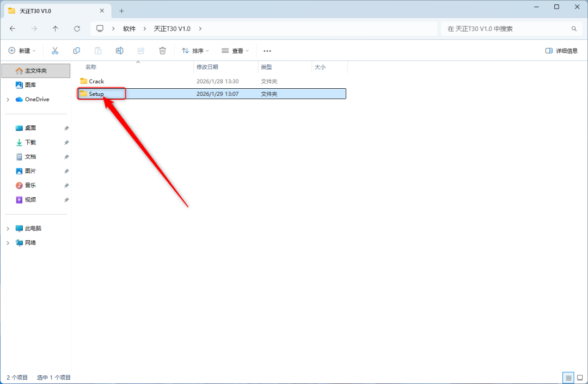
Task: Click the Delete trash can icon
Action: (x=162, y=51)
